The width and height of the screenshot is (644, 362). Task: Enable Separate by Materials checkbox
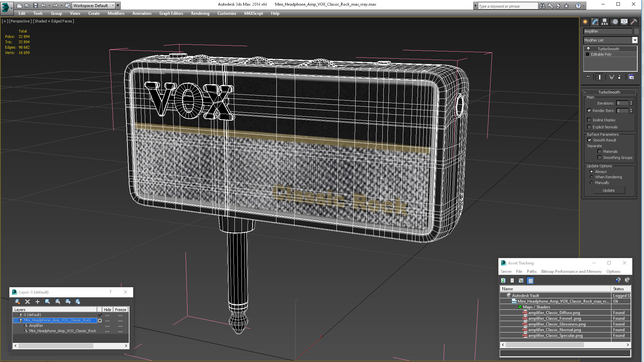(x=599, y=152)
